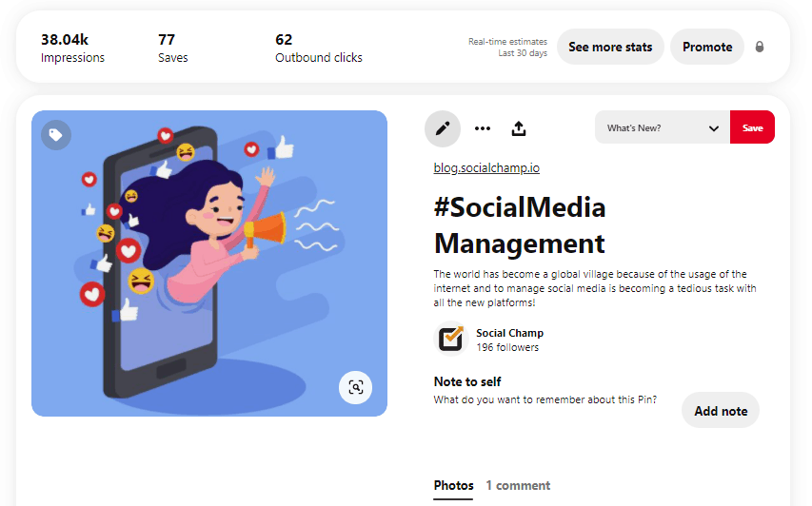Click the Pin illustration thumbnail

tap(209, 263)
